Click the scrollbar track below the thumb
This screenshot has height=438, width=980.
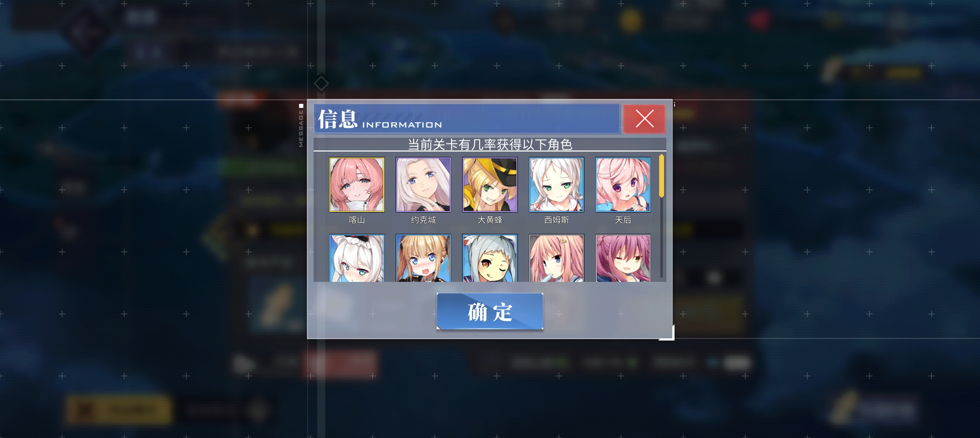click(661, 238)
